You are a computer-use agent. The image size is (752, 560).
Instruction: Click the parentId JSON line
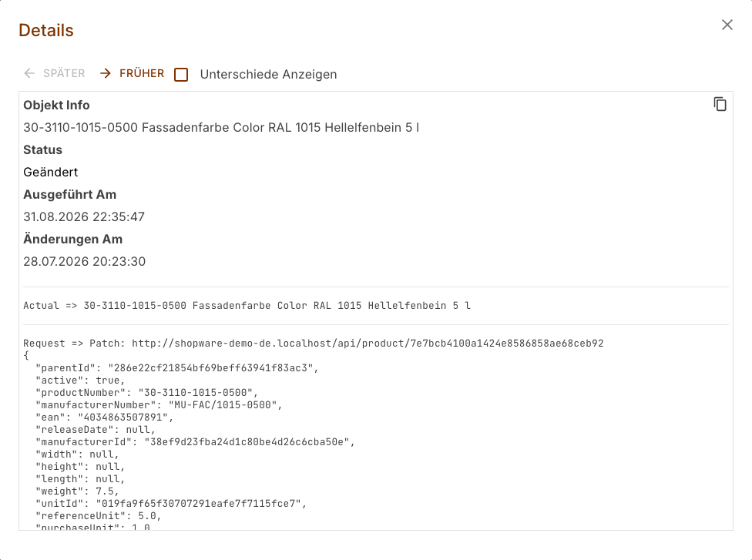point(177,367)
